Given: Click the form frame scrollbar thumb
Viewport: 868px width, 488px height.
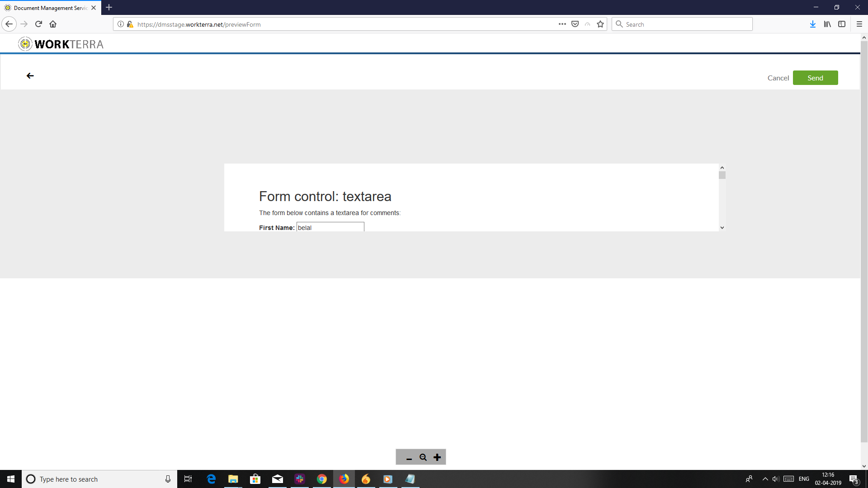Looking at the screenshot, I should coord(722,175).
